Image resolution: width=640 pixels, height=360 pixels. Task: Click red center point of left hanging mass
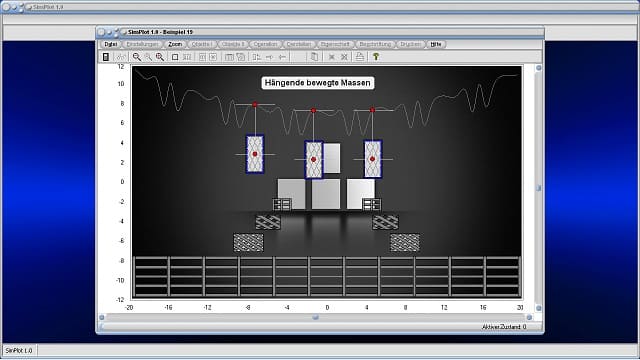point(255,154)
